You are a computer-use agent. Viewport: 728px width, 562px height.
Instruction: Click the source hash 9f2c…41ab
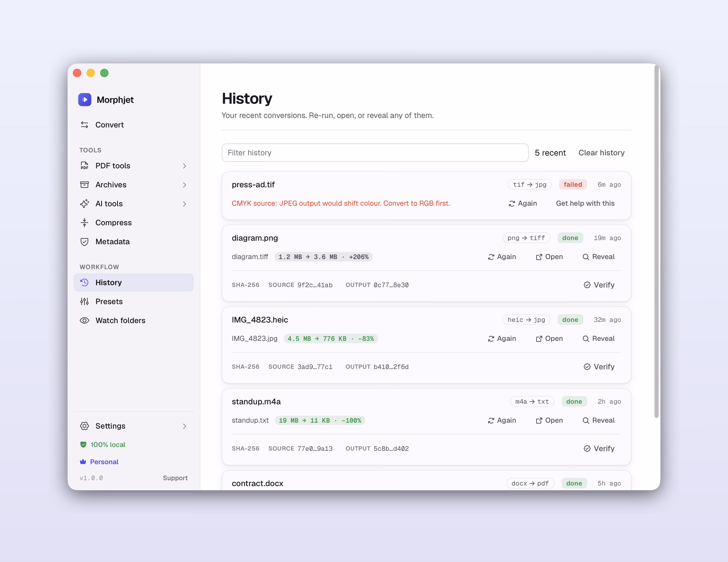tap(315, 285)
